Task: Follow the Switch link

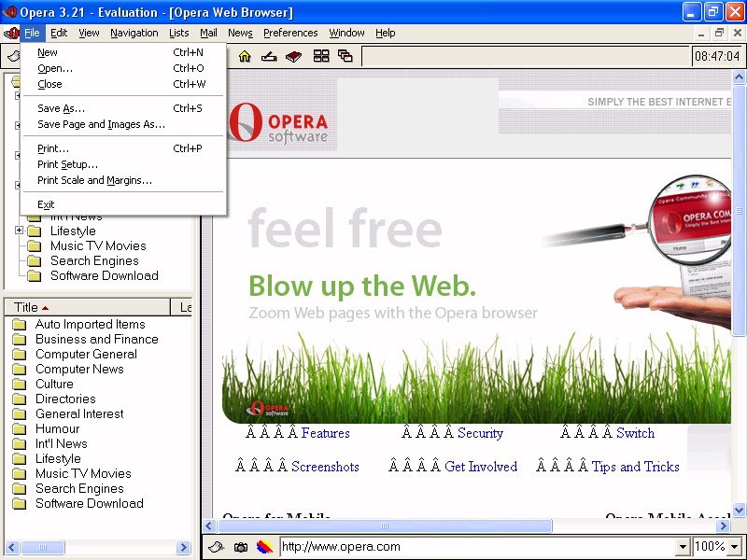Action: [x=635, y=433]
